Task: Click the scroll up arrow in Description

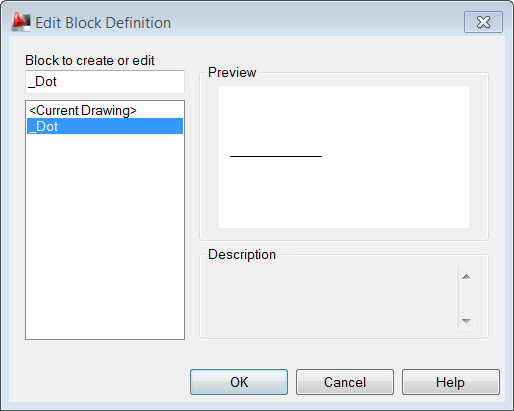Action: point(466,277)
